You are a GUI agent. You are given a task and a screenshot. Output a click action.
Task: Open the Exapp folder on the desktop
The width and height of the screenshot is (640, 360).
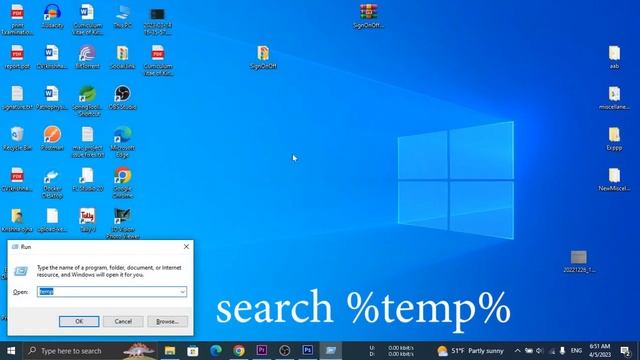(x=614, y=139)
